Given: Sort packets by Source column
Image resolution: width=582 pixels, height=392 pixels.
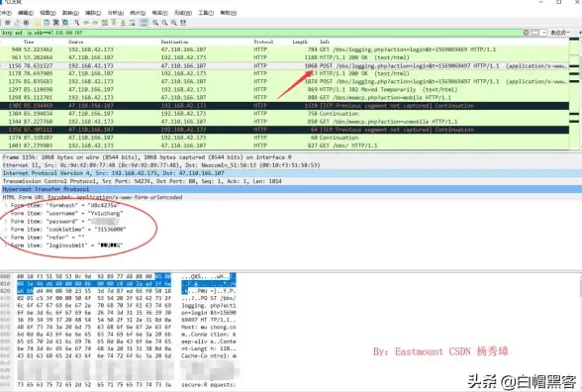Looking at the screenshot, I should point(76,42).
